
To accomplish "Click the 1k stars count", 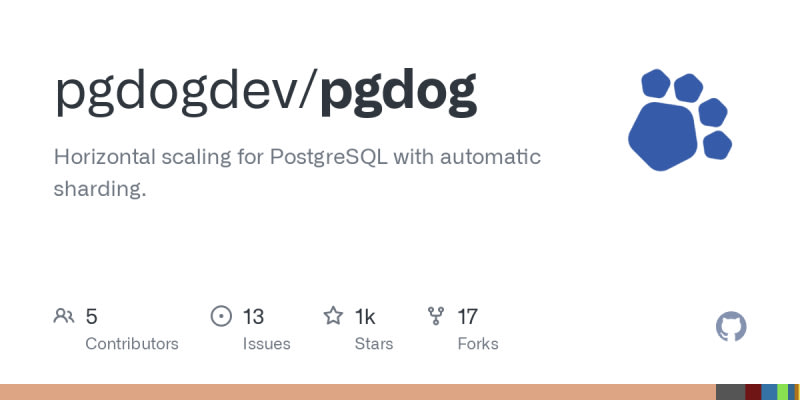I will [x=365, y=317].
